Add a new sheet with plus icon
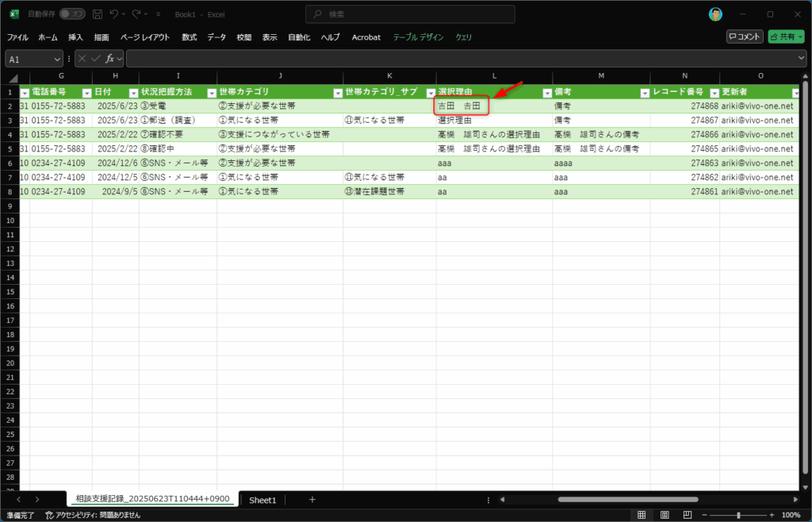The width and height of the screenshot is (812, 522). (x=312, y=500)
